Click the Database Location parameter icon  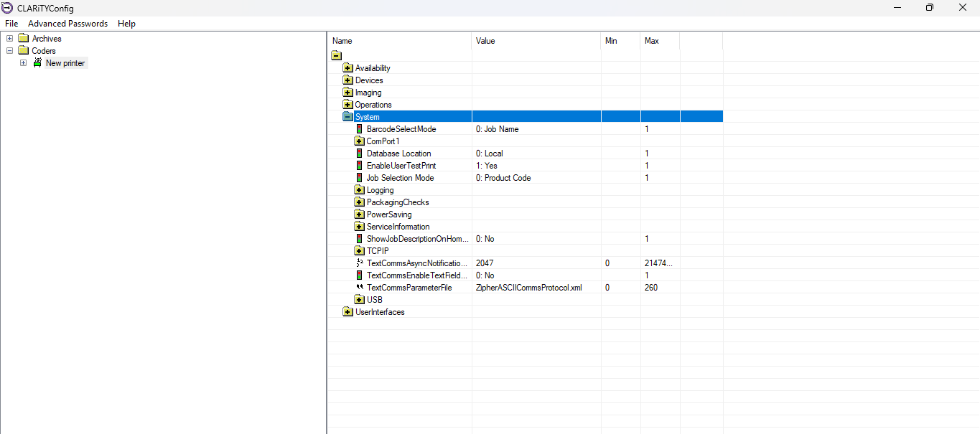click(x=360, y=154)
